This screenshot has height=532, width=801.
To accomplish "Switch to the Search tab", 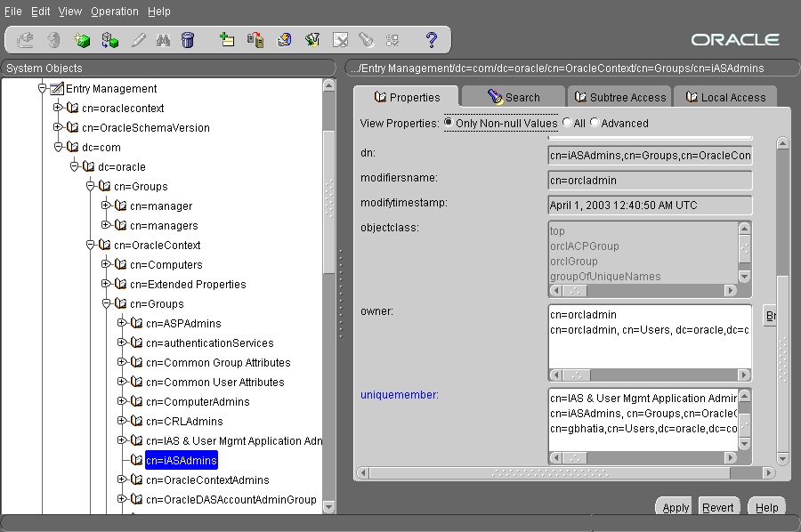I will pos(514,96).
